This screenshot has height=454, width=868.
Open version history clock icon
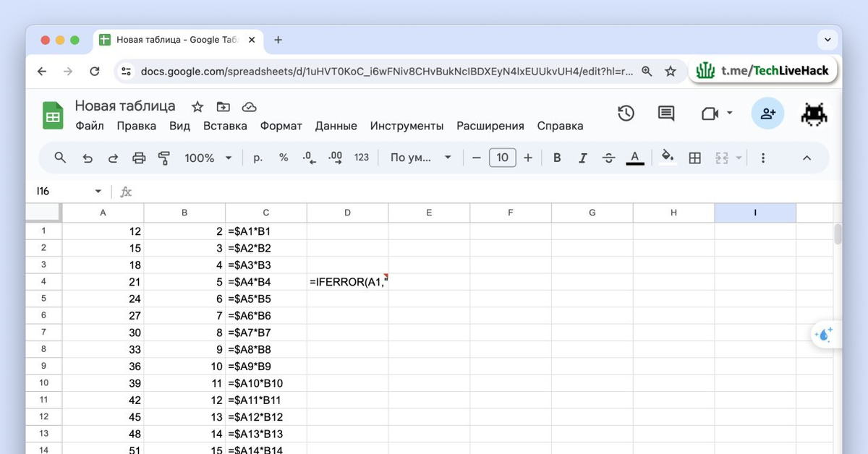[x=626, y=113]
